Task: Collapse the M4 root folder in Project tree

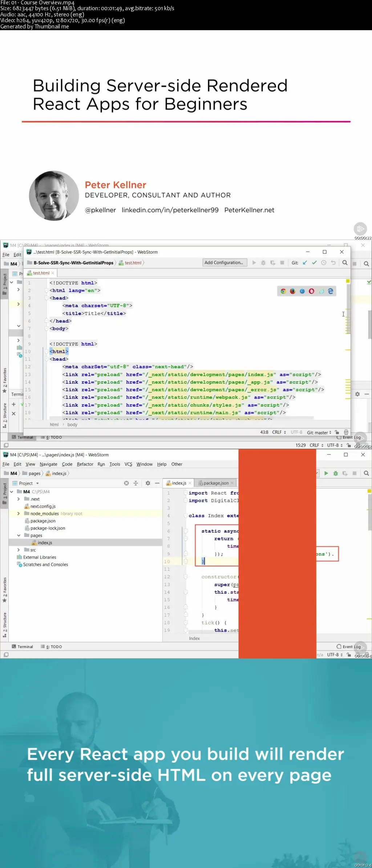Action: [x=12, y=492]
